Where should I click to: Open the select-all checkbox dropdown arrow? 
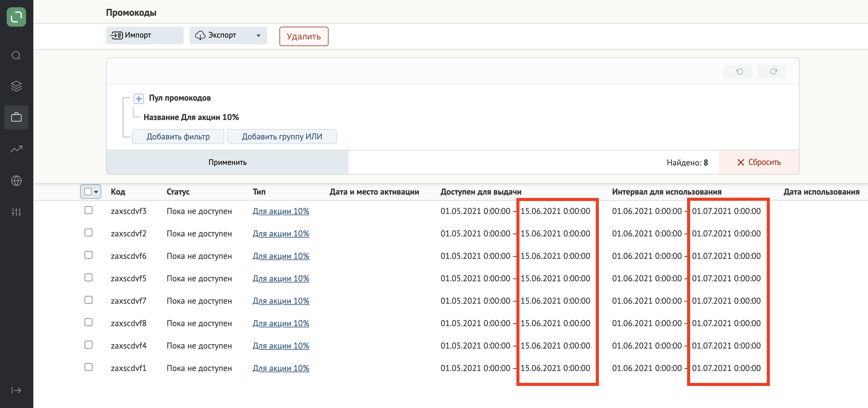point(96,192)
